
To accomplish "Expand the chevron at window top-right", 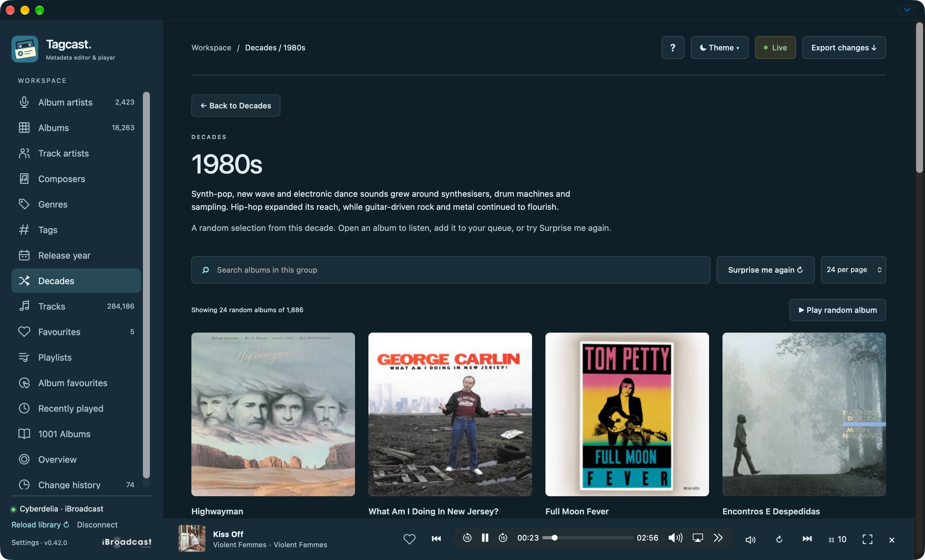I will [x=907, y=10].
